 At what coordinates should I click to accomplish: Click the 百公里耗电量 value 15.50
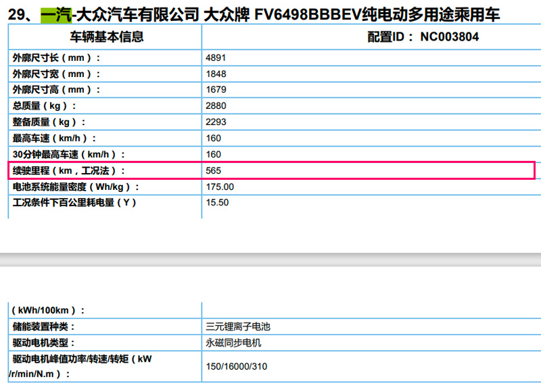click(217, 202)
